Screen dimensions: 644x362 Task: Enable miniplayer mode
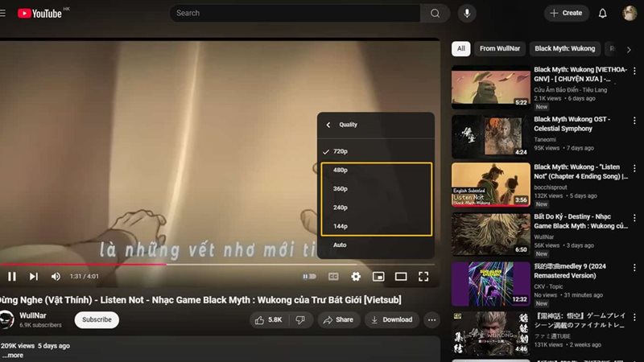pyautogui.click(x=378, y=276)
